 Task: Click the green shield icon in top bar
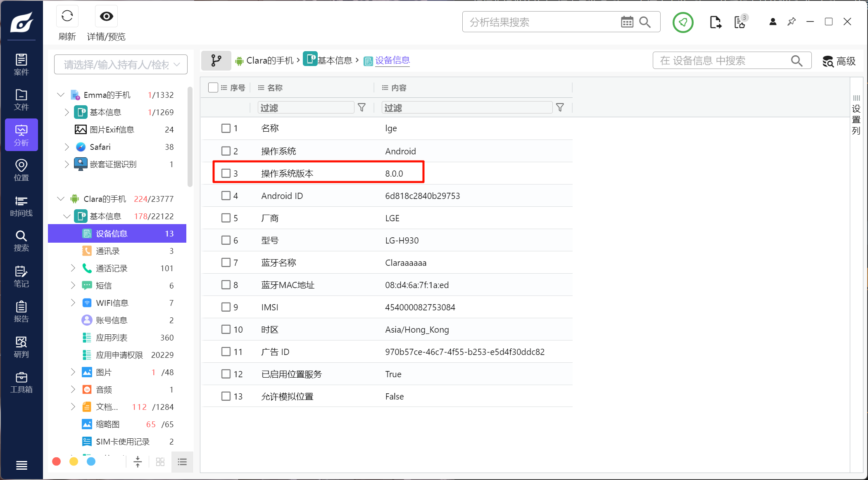click(x=683, y=22)
